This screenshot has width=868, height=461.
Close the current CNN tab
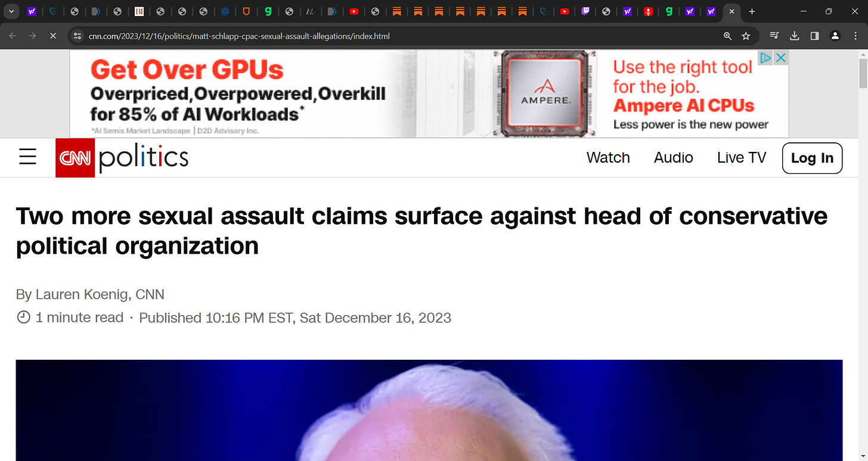(x=731, y=11)
